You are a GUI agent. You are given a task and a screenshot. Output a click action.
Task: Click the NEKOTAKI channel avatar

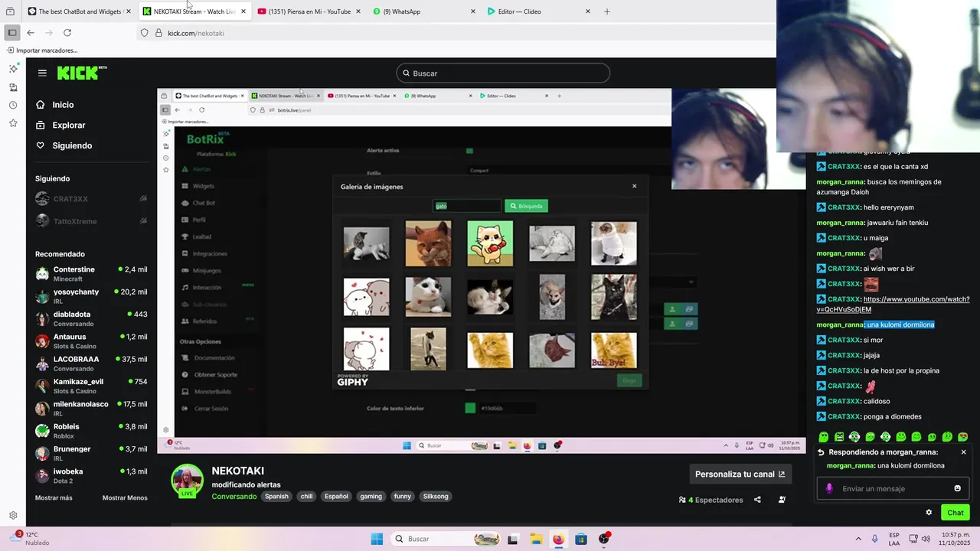tap(187, 481)
